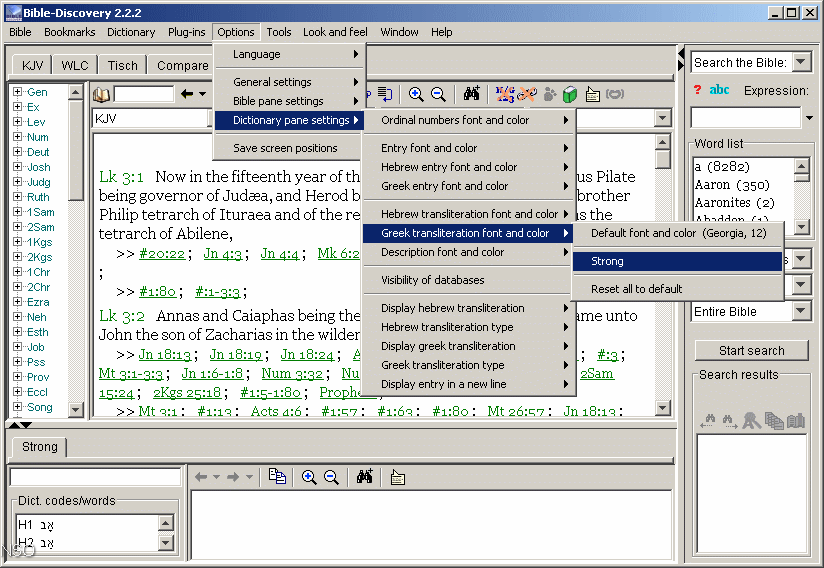
Task: Click the red question mark help icon
Action: (697, 90)
